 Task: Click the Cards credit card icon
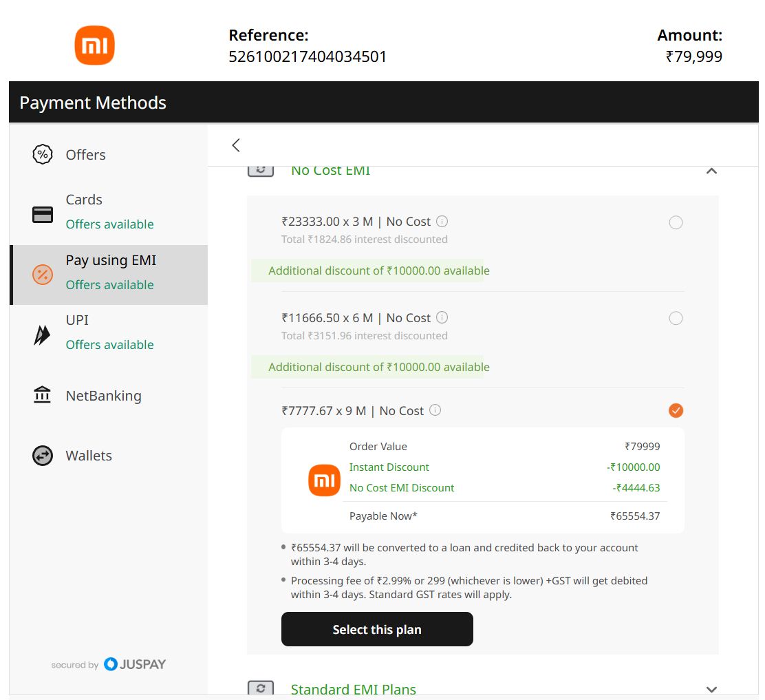[43, 214]
